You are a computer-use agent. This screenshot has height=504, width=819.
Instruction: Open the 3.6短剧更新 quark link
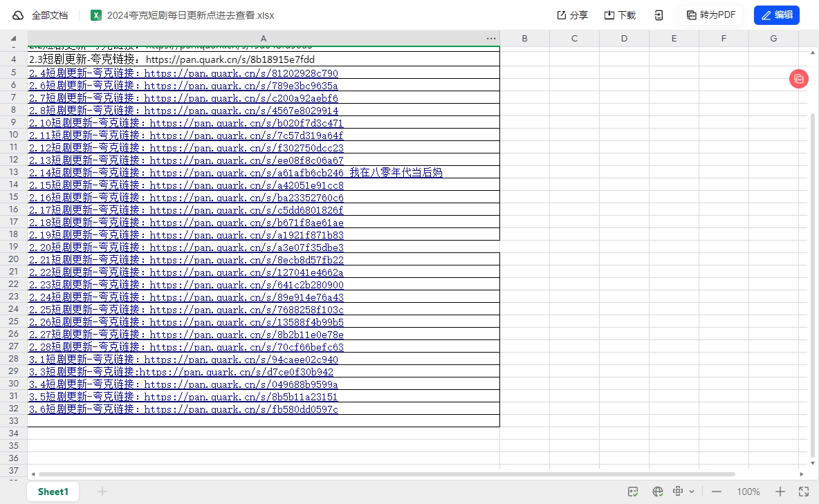point(183,409)
